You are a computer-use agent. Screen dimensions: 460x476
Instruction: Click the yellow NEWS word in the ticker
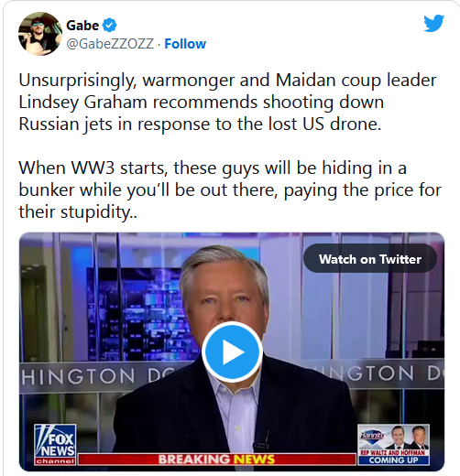254,460
